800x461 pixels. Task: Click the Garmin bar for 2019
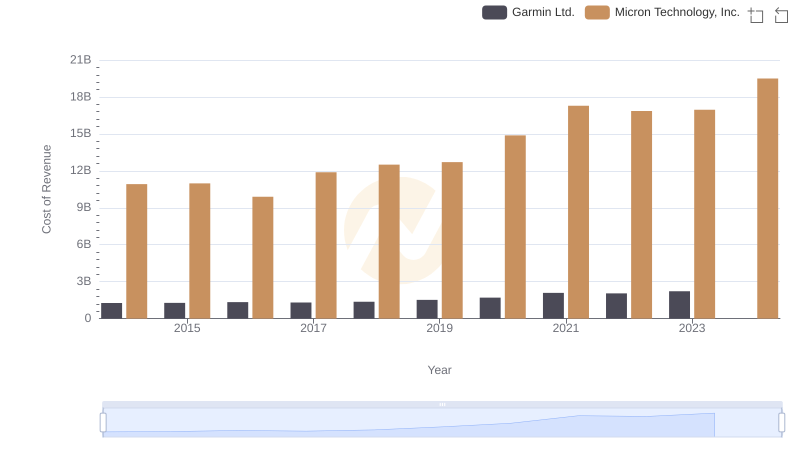427,309
